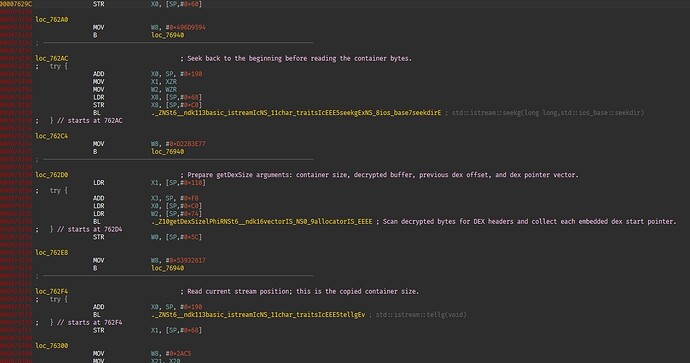Click operand [SP,#0x110] in LDR X1 row
Viewport: 690px width, 363px height.
185,183
